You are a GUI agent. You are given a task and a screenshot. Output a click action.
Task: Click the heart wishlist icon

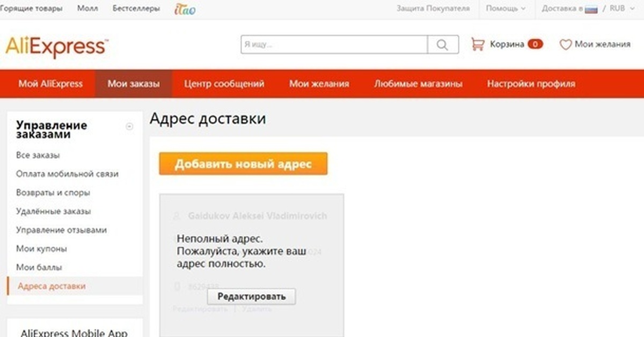(x=565, y=45)
